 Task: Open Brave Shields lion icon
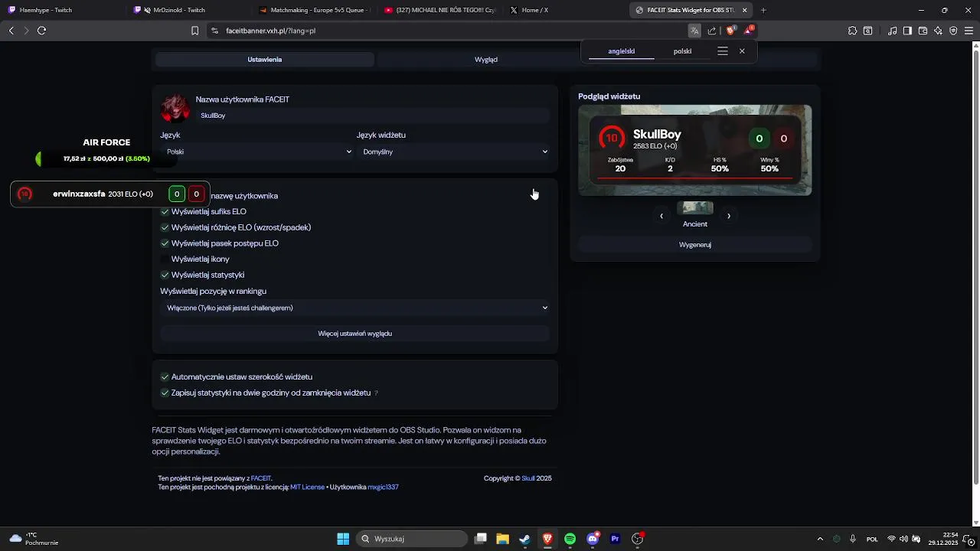point(730,31)
